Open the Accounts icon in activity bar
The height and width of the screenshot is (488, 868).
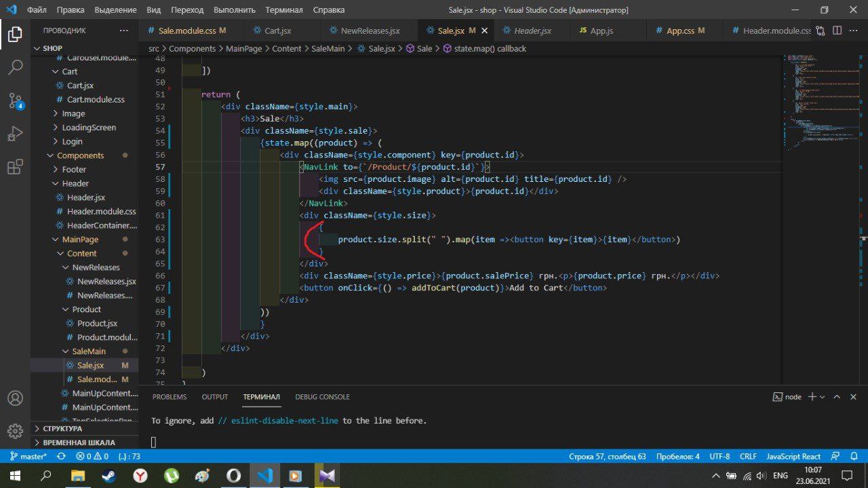(x=15, y=398)
